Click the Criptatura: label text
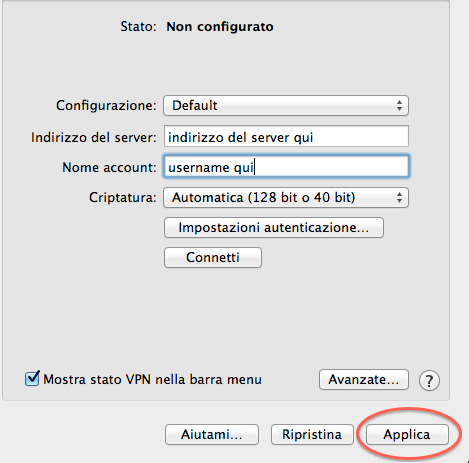Screen dimensions: 469x463 tap(123, 198)
